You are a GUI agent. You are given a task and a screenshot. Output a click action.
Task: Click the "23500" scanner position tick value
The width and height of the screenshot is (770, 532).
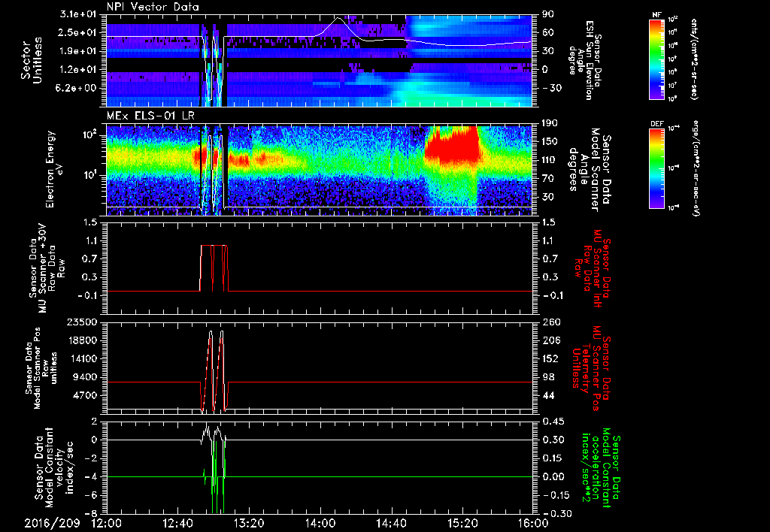83,322
